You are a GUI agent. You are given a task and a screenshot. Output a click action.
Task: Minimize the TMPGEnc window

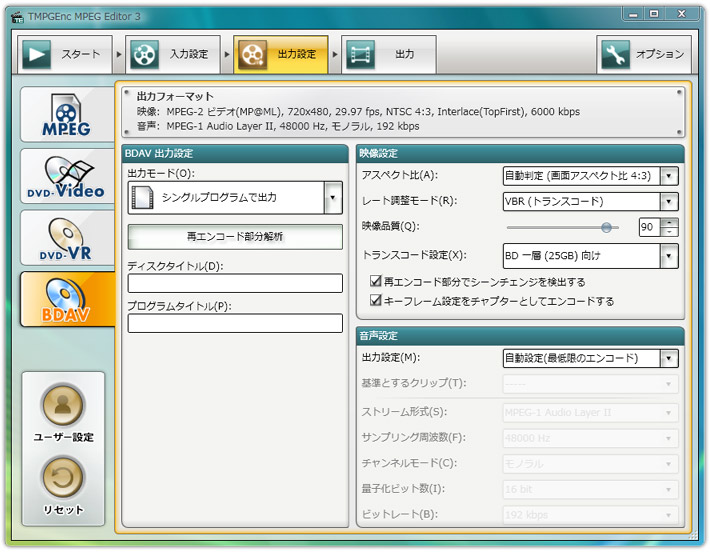click(x=633, y=14)
